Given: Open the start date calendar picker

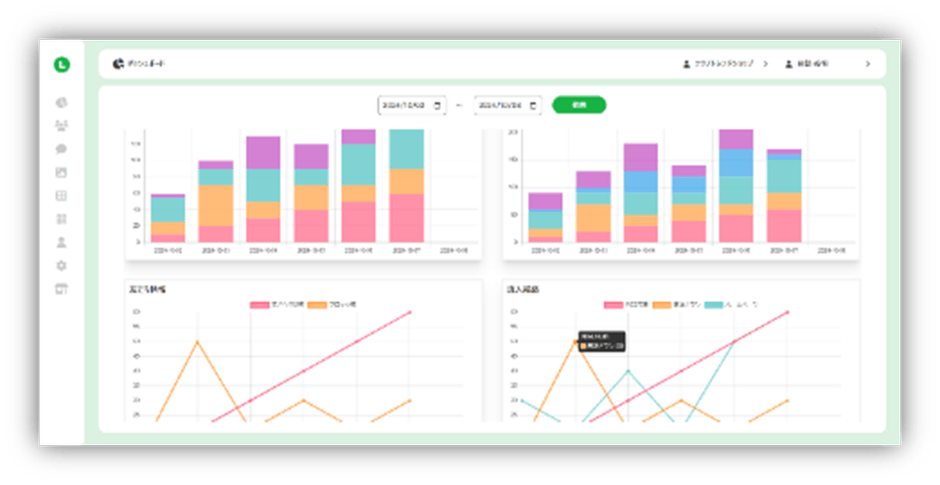Looking at the screenshot, I should pos(436,105).
